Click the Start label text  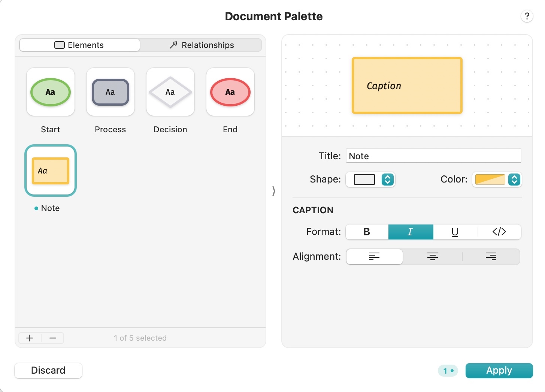51,129
